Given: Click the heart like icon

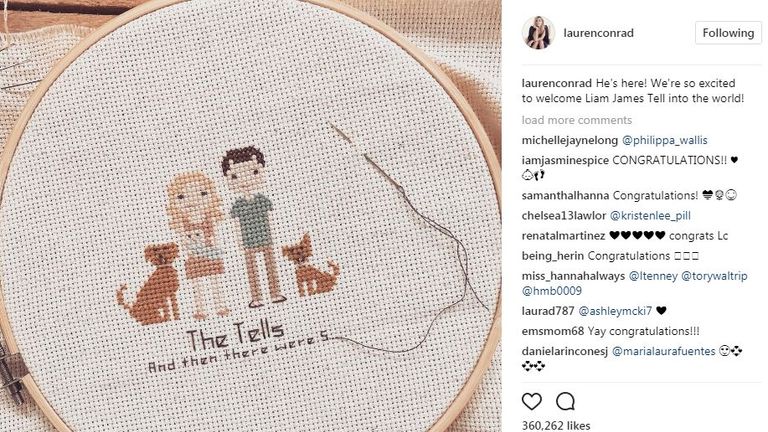Looking at the screenshot, I should point(531,402).
